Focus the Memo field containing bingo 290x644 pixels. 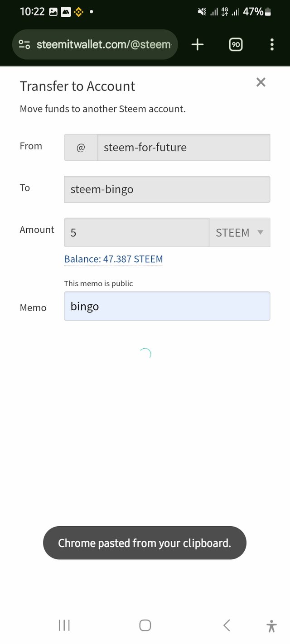(x=167, y=306)
